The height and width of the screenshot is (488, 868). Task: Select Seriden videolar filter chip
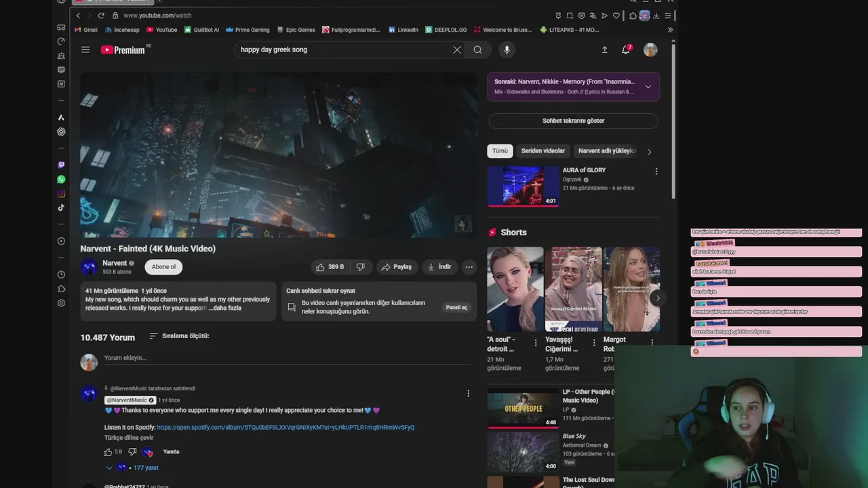point(543,151)
